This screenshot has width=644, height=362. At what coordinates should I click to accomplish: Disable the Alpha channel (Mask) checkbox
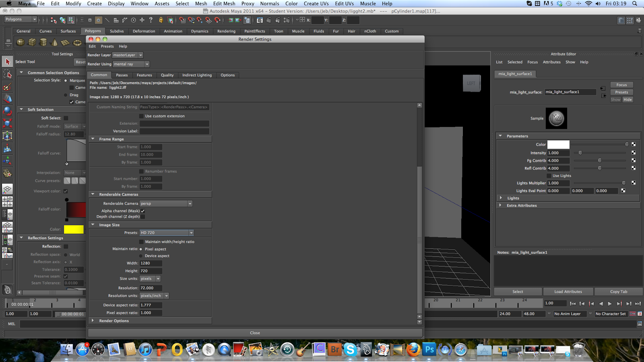pyautogui.click(x=143, y=211)
